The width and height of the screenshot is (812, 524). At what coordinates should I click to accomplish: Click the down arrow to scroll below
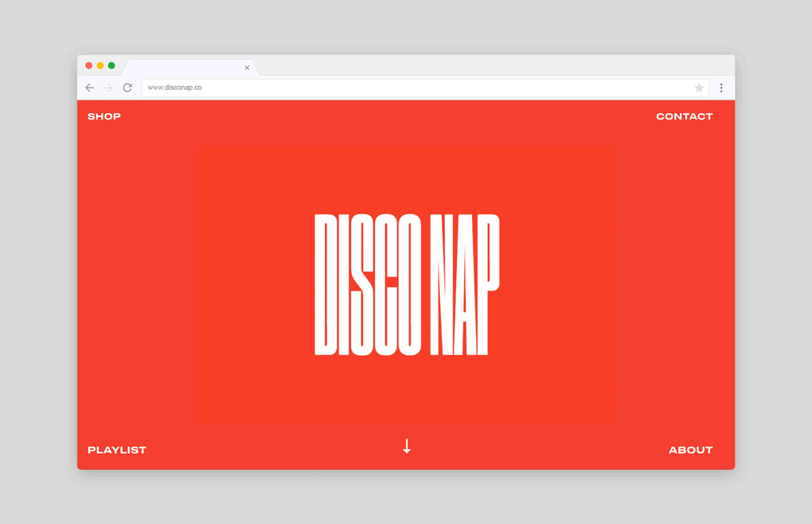407,446
